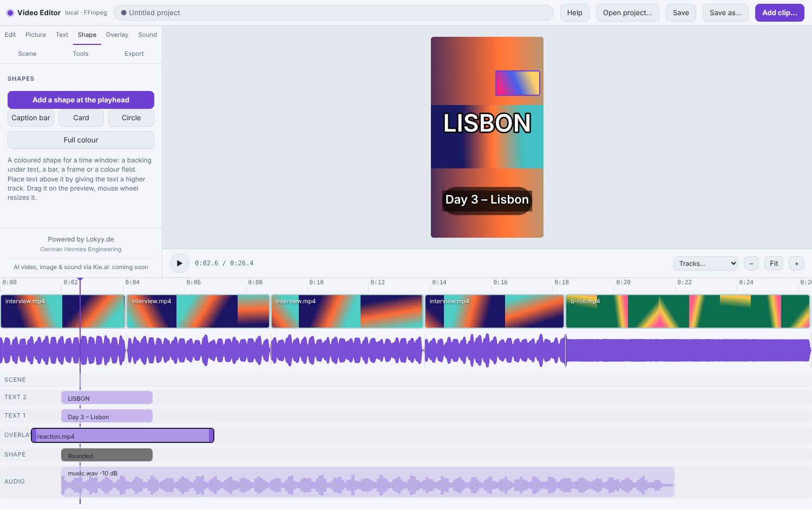Go to the Export tab
Viewport: 812px width, 509px height.
tap(134, 54)
